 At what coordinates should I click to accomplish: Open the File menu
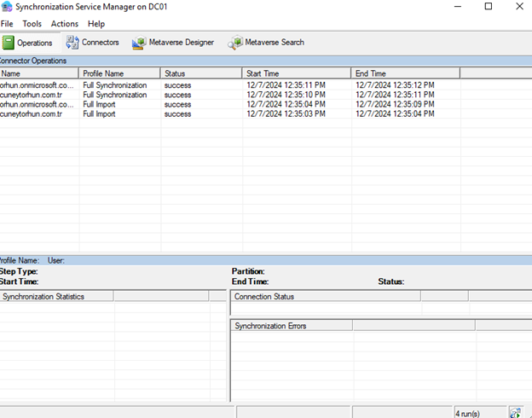click(7, 24)
